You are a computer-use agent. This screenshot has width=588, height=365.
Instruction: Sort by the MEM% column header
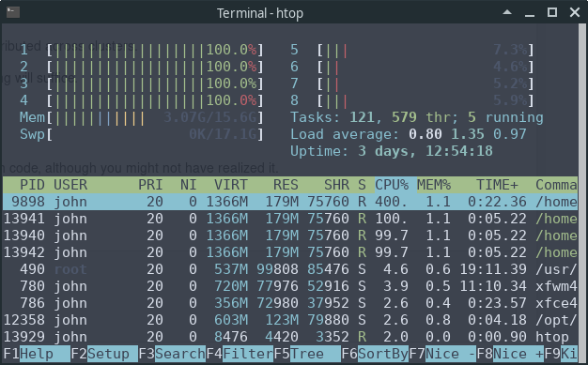pos(434,185)
